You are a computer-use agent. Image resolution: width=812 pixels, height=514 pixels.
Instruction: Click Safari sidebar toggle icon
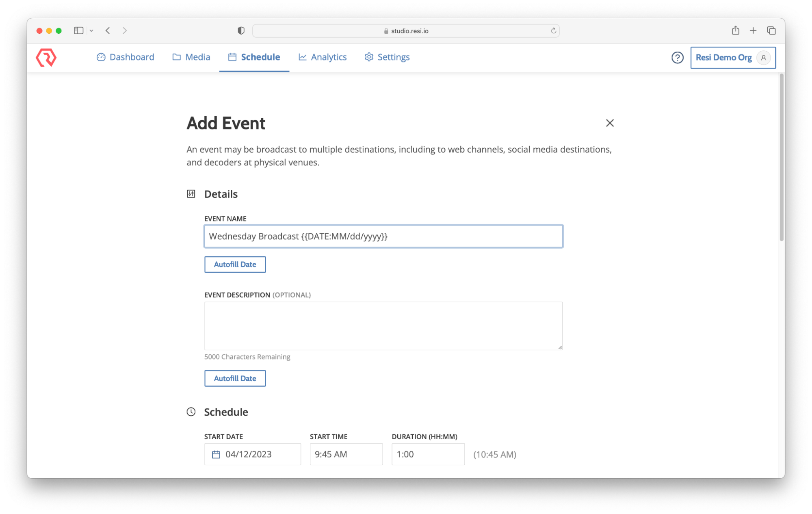pyautogui.click(x=78, y=30)
